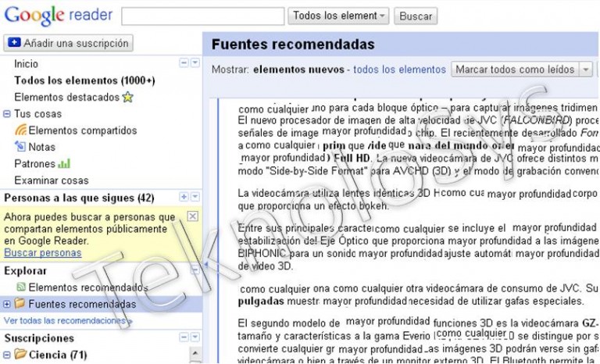This screenshot has height=364, width=600.
Task: Follow 'Ver todas las recomendaciones' link
Action: click(68, 321)
